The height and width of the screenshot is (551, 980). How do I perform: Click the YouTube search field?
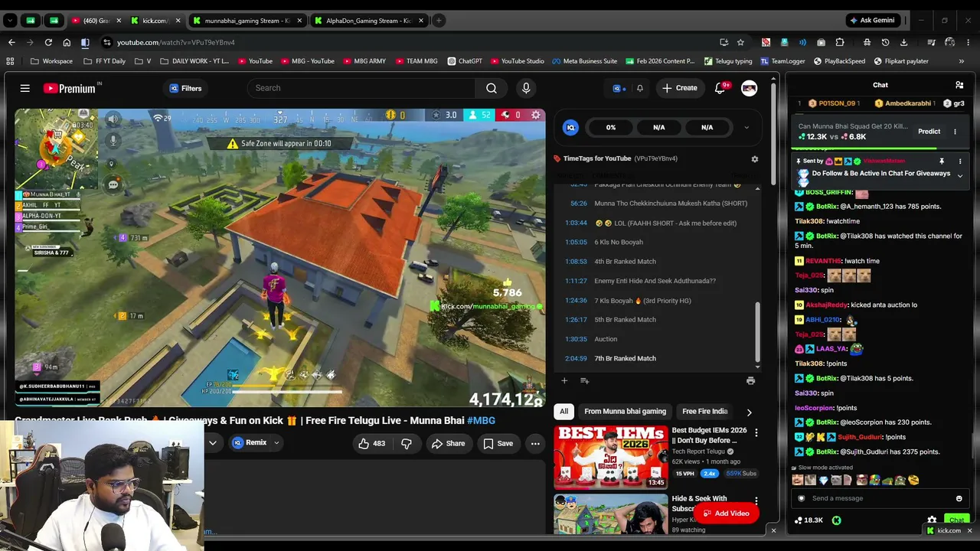tap(361, 88)
